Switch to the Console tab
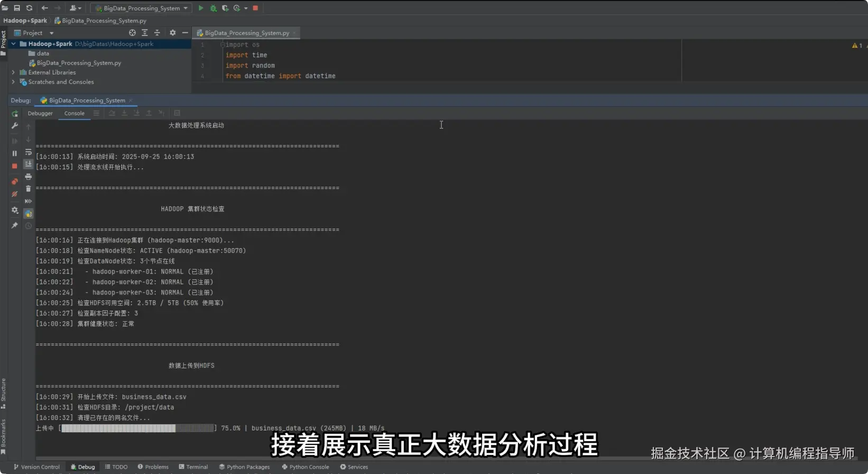The image size is (868, 474). click(75, 113)
